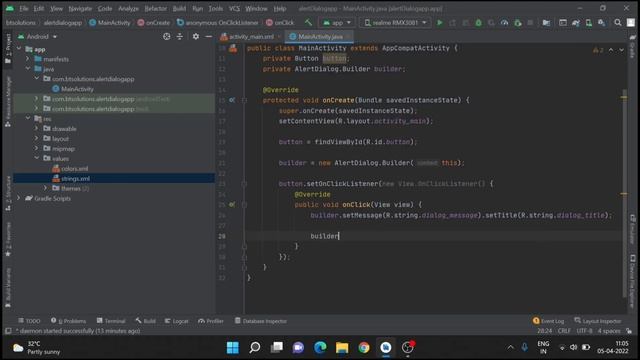Expand the mipmap folder

(x=37, y=148)
